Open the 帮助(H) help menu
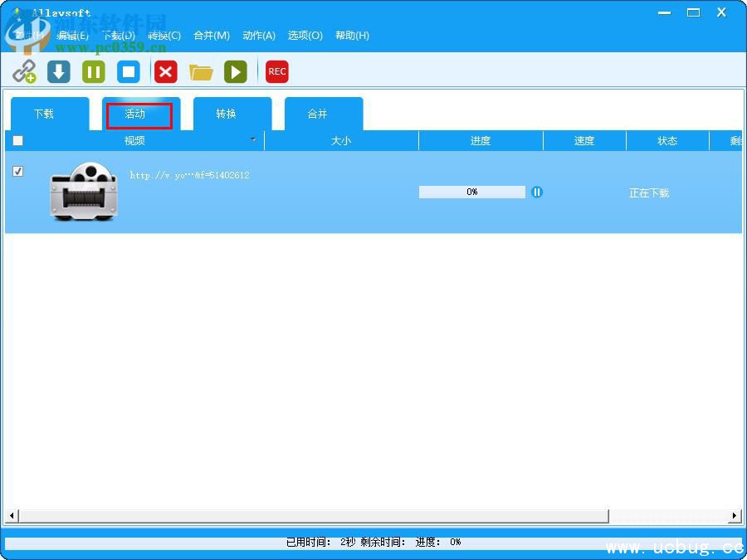The width and height of the screenshot is (747, 560). 352,36
